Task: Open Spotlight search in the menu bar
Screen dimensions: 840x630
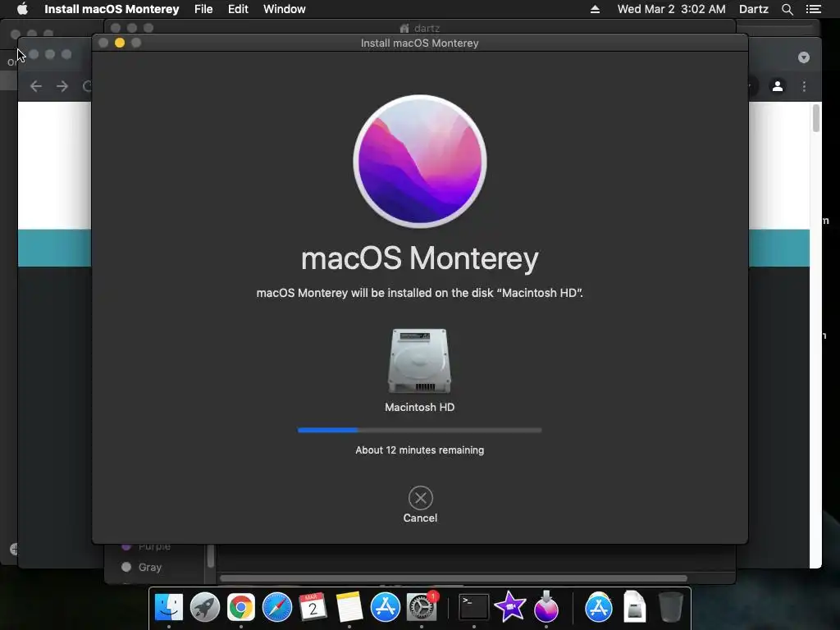Action: [787, 9]
